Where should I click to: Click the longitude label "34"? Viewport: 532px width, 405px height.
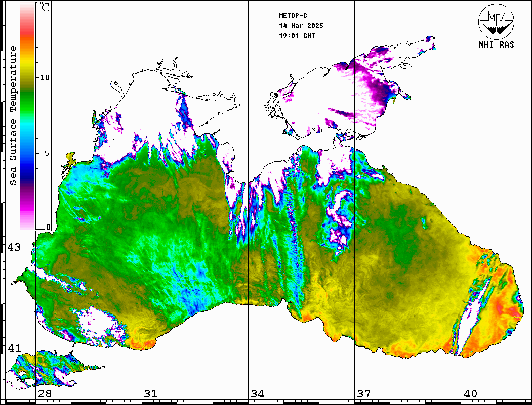tap(258, 394)
